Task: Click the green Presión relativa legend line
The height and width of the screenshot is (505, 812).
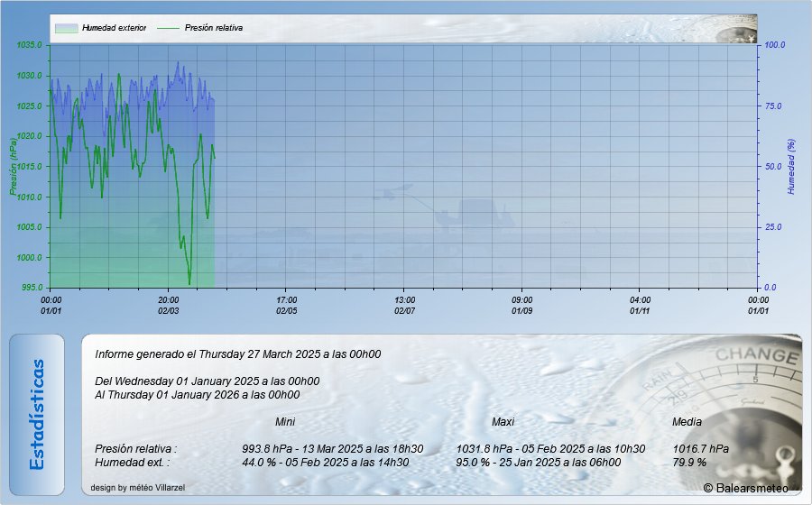Action: point(168,28)
